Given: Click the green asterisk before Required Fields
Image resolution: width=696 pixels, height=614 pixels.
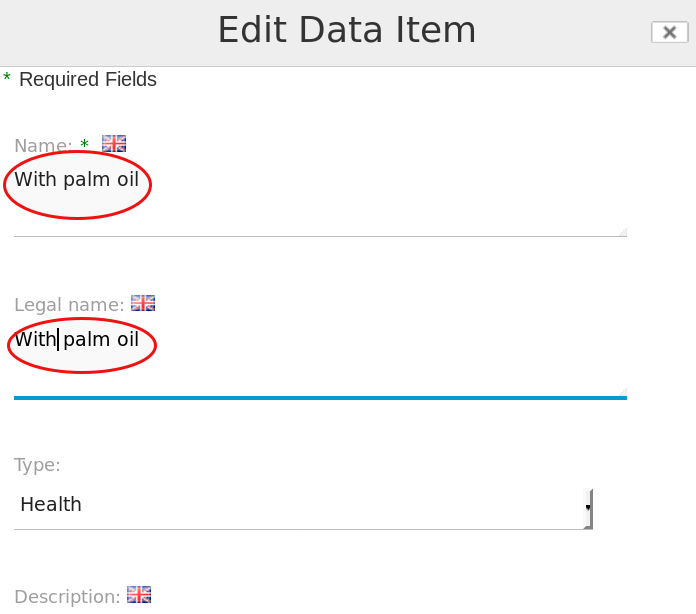Looking at the screenshot, I should (7, 78).
